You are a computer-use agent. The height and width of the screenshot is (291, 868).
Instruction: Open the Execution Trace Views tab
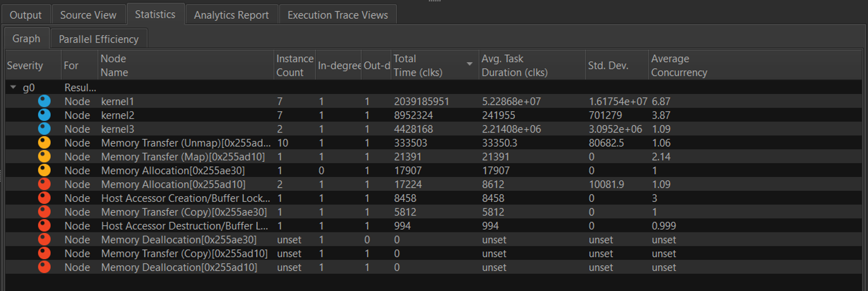coord(337,15)
